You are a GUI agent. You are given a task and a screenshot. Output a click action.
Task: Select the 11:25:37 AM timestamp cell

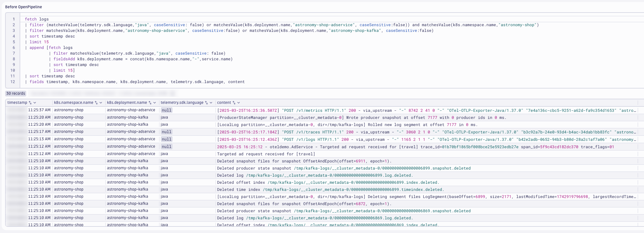pos(29,110)
